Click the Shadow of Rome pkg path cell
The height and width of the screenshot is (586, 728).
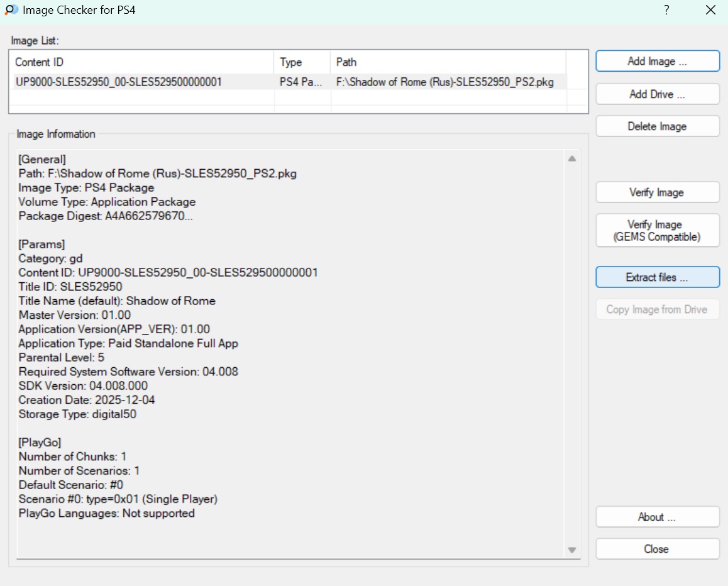tap(444, 82)
